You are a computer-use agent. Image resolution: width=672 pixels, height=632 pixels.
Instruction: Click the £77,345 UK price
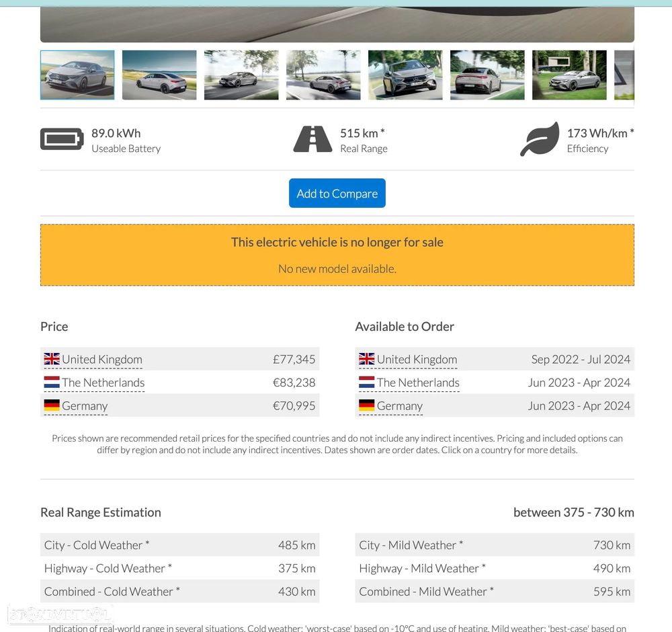coord(294,359)
